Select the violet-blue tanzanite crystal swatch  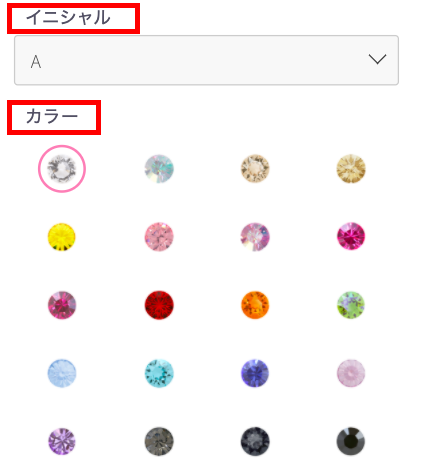pos(255,373)
